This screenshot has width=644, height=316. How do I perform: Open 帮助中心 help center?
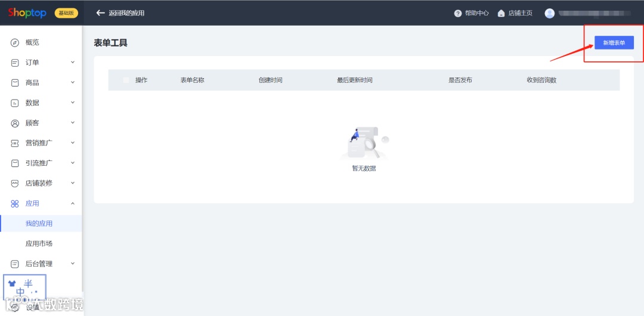point(477,13)
